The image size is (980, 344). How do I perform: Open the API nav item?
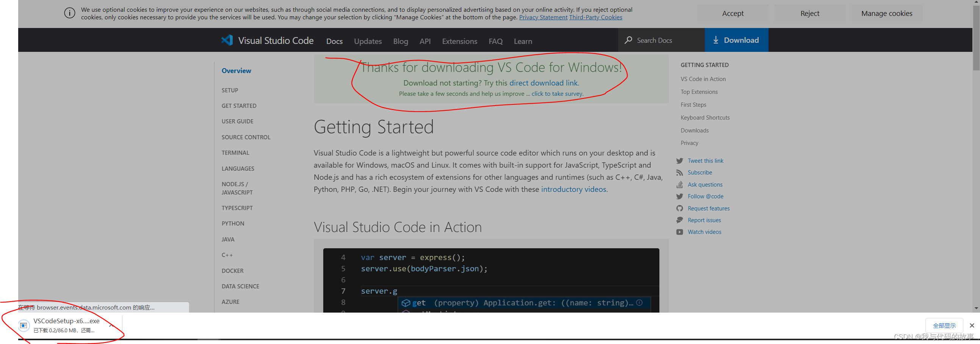425,41
